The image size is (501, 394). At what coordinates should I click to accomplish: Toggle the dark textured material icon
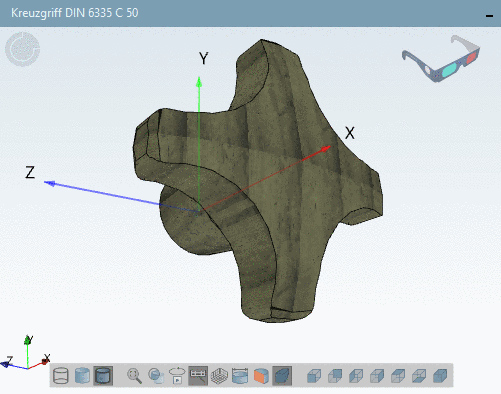[x=282, y=376]
